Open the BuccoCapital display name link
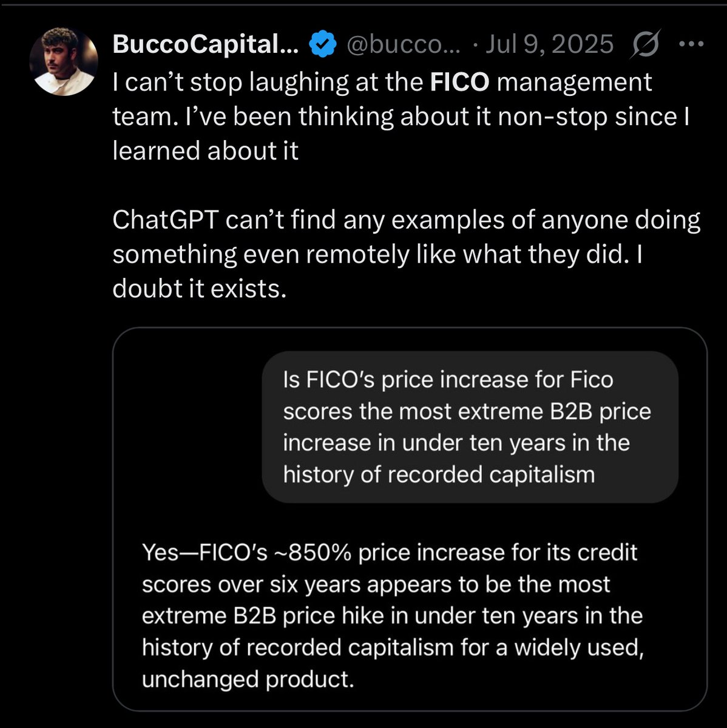The width and height of the screenshot is (727, 728). tap(205, 44)
